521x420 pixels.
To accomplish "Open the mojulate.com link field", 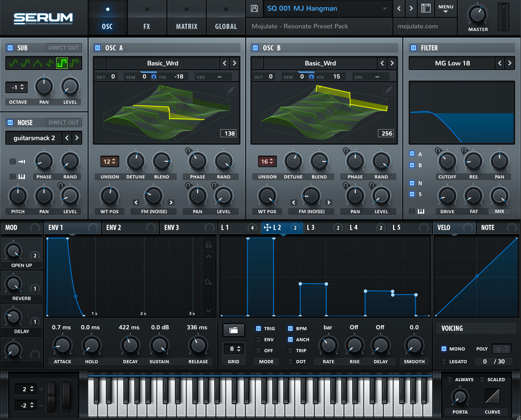I will point(425,26).
